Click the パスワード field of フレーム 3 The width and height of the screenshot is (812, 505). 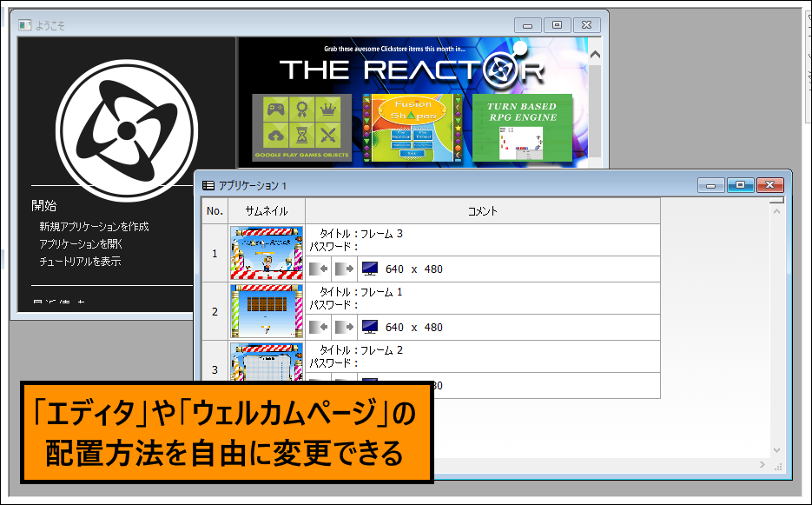[x=333, y=247]
